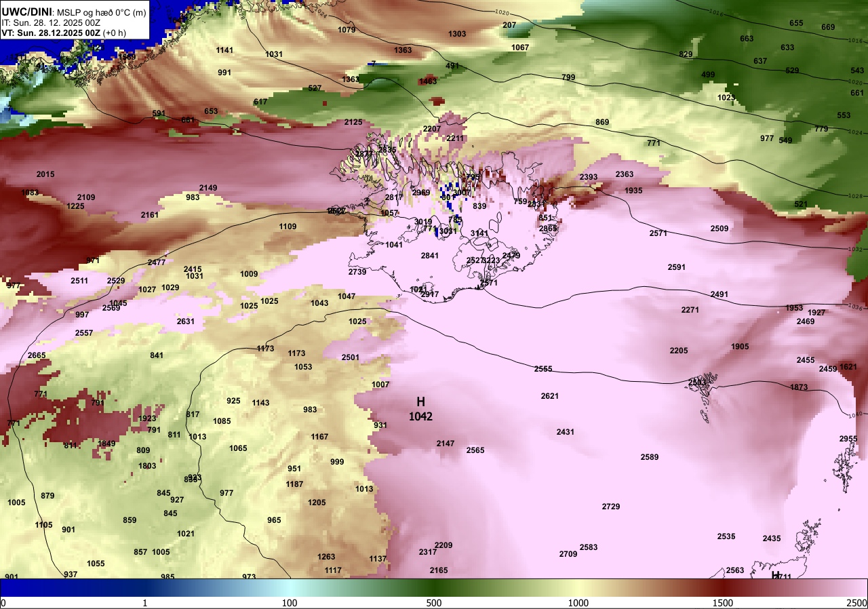The image size is (868, 609).
Task: Click the map value 1109
Action: 288,227
